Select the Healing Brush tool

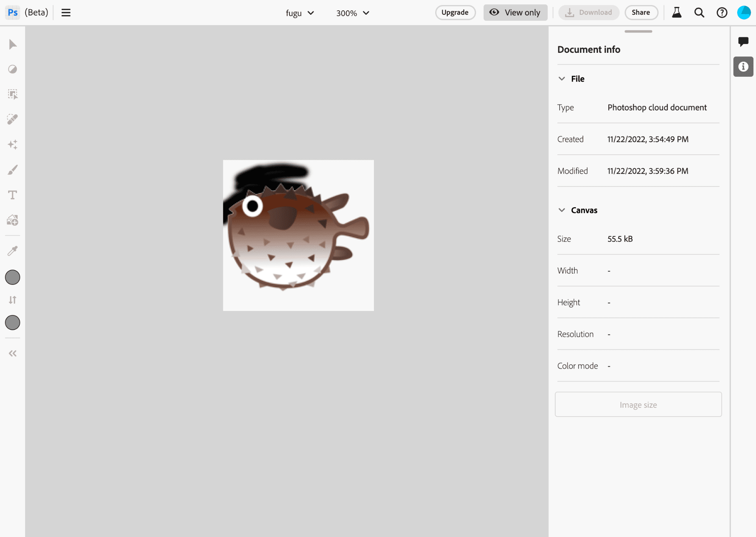tap(13, 119)
